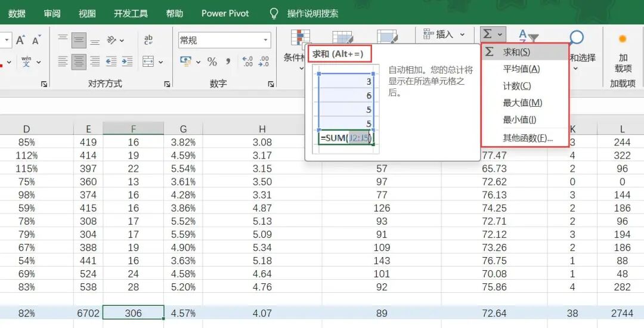Apply the percent style icon
The height and width of the screenshot is (328, 644).
tap(212, 61)
